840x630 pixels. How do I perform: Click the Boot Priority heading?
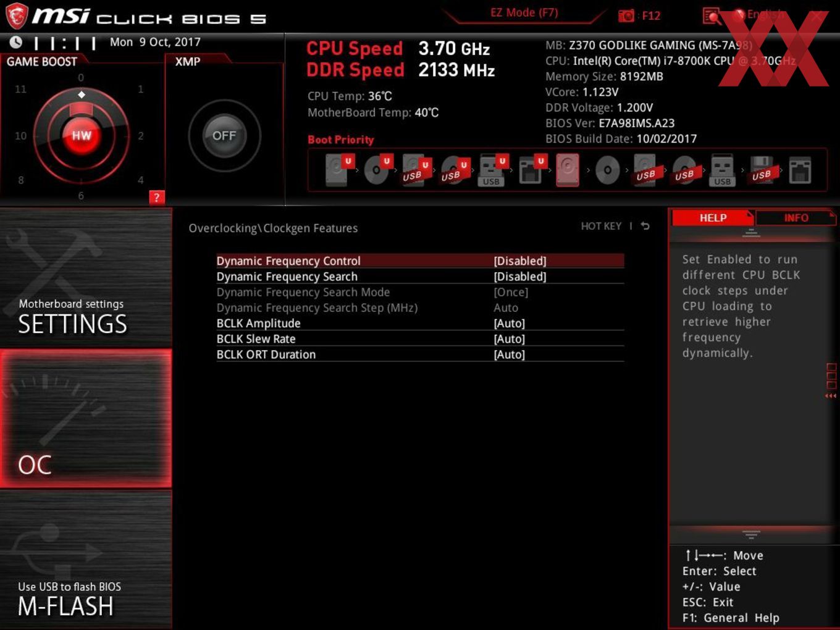click(x=341, y=140)
